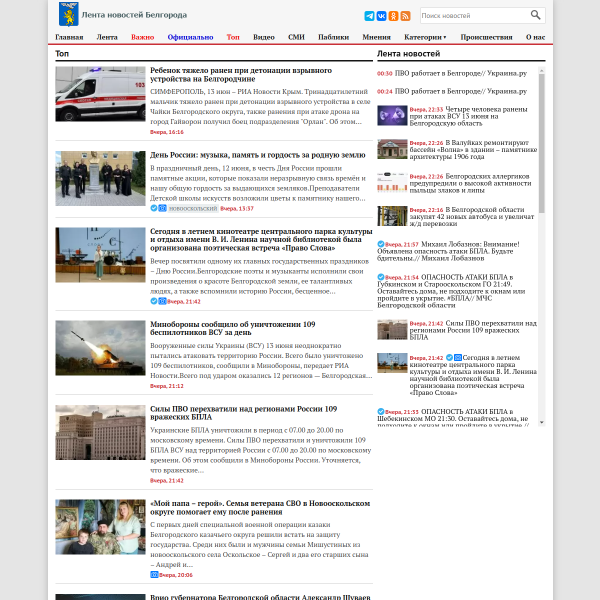The image size is (600, 600).
Task: Open the VK social network icon
Action: click(381, 16)
